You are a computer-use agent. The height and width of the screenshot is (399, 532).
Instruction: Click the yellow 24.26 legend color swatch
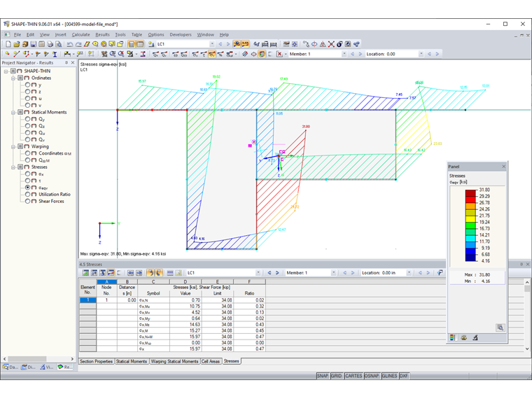coord(470,212)
